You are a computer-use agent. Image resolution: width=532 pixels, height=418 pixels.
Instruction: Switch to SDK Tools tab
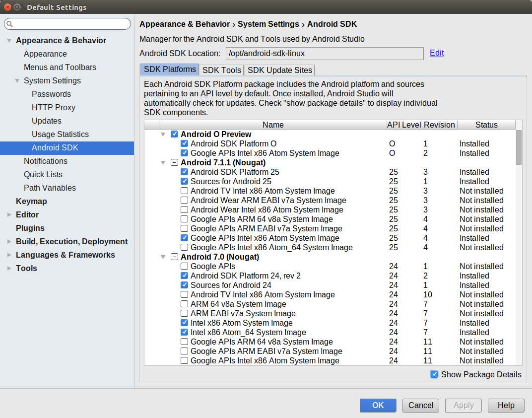[x=221, y=70]
